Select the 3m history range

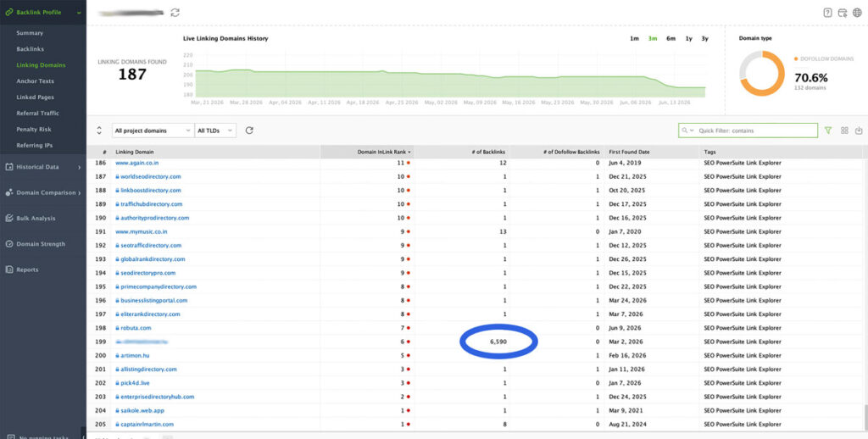click(x=653, y=39)
